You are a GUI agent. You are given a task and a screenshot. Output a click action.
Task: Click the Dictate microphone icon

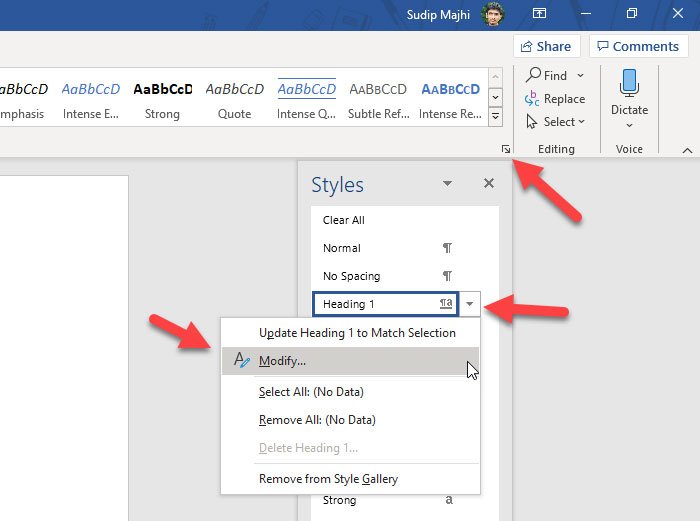[x=629, y=83]
